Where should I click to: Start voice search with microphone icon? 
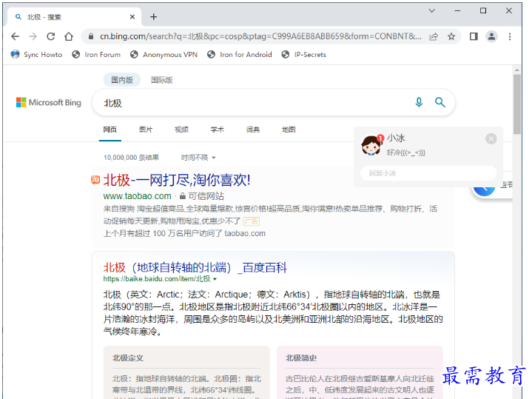click(x=419, y=102)
